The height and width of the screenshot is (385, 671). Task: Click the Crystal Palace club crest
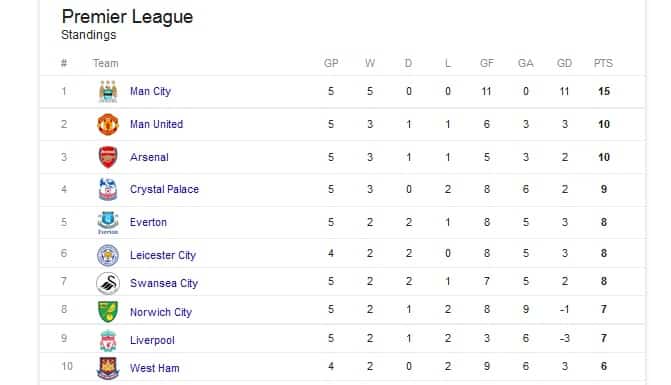click(x=108, y=190)
